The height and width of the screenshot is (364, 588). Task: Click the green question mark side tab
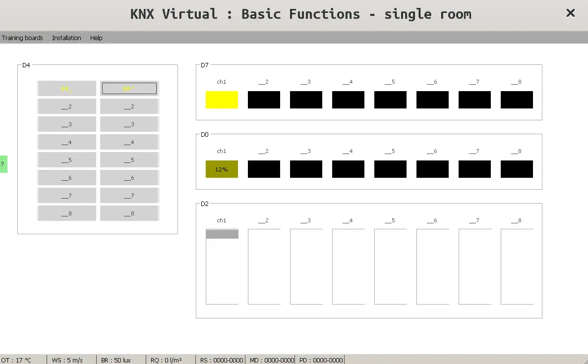(3, 164)
